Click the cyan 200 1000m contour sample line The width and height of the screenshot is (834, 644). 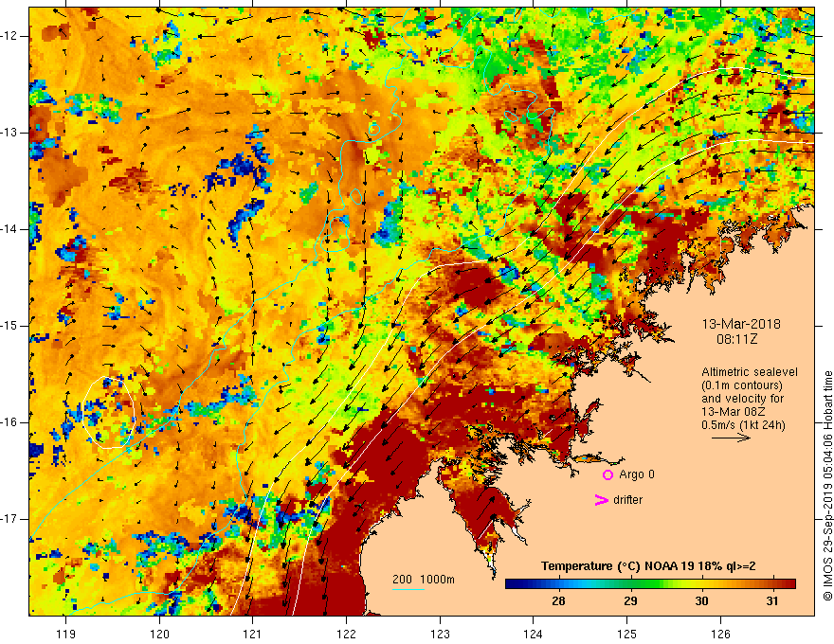[408, 589]
